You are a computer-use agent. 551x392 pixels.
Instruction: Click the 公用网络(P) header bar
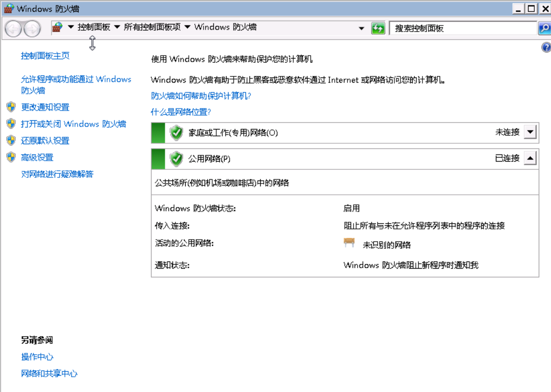(345, 159)
